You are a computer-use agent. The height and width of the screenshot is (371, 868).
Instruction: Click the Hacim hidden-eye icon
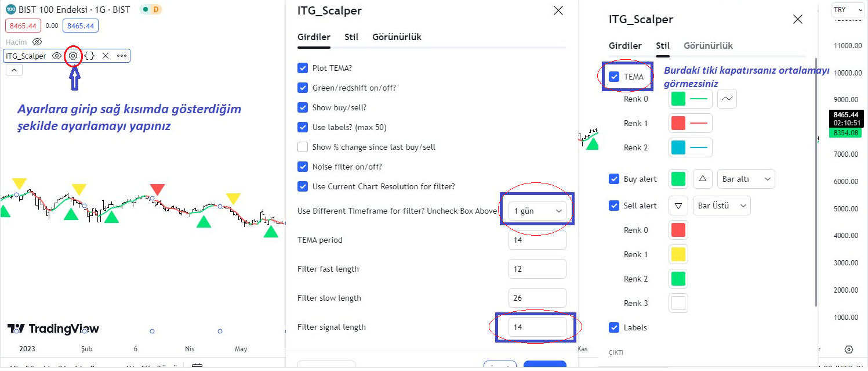[37, 42]
